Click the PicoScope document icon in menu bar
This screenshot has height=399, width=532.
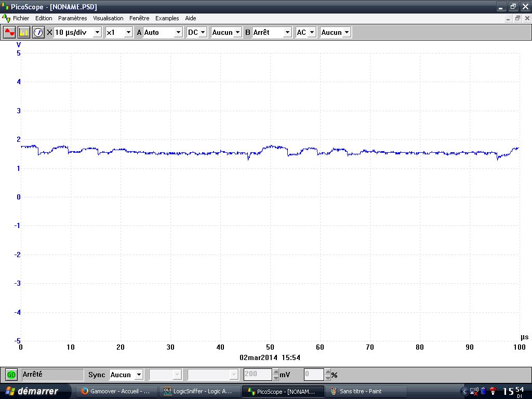click(x=6, y=18)
